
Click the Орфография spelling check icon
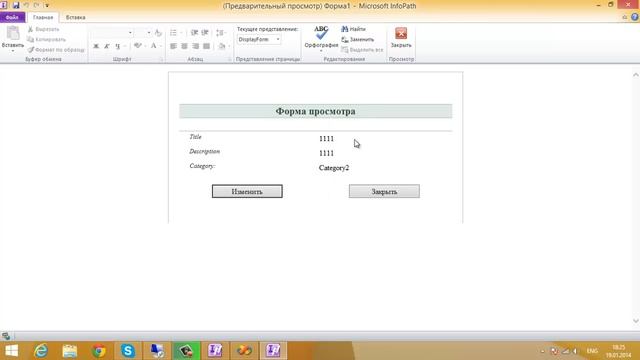tap(321, 33)
